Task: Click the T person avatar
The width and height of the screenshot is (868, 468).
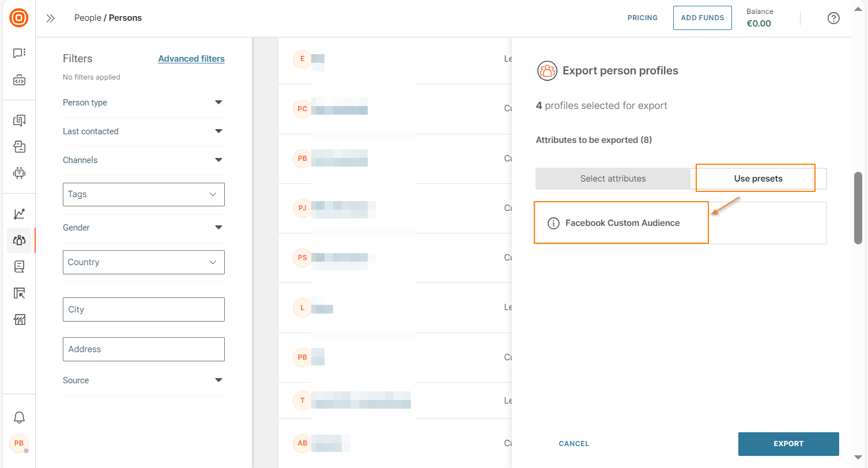Action: (x=302, y=400)
